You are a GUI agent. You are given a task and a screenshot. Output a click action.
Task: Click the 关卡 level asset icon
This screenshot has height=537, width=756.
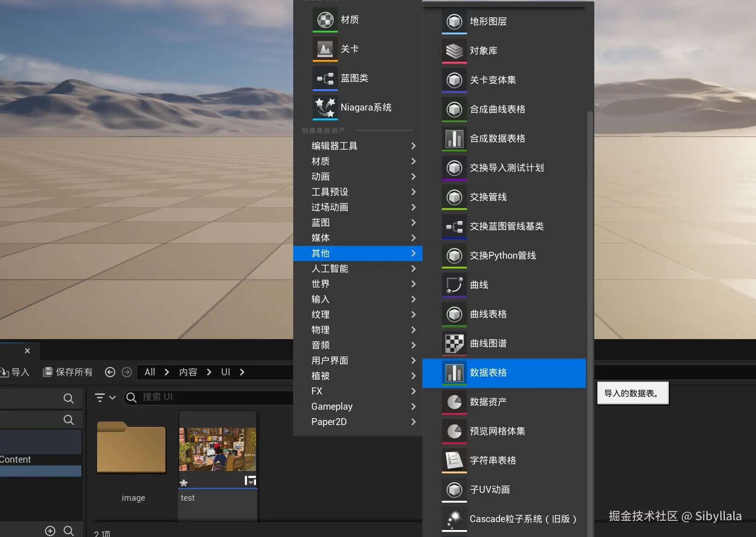pos(325,49)
